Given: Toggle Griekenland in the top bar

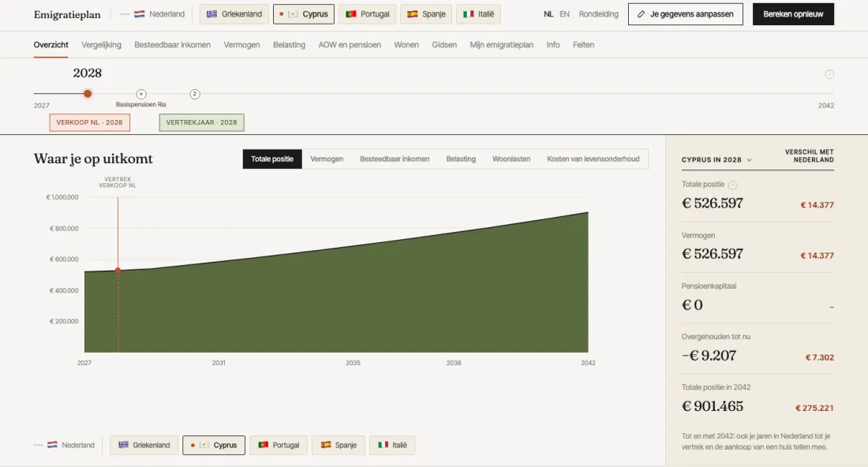Looking at the screenshot, I should pyautogui.click(x=234, y=14).
